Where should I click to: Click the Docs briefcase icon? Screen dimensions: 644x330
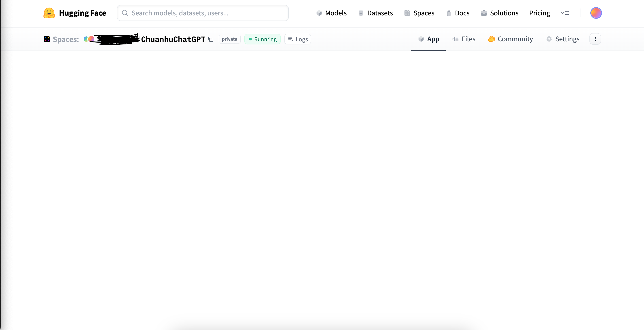(x=449, y=13)
